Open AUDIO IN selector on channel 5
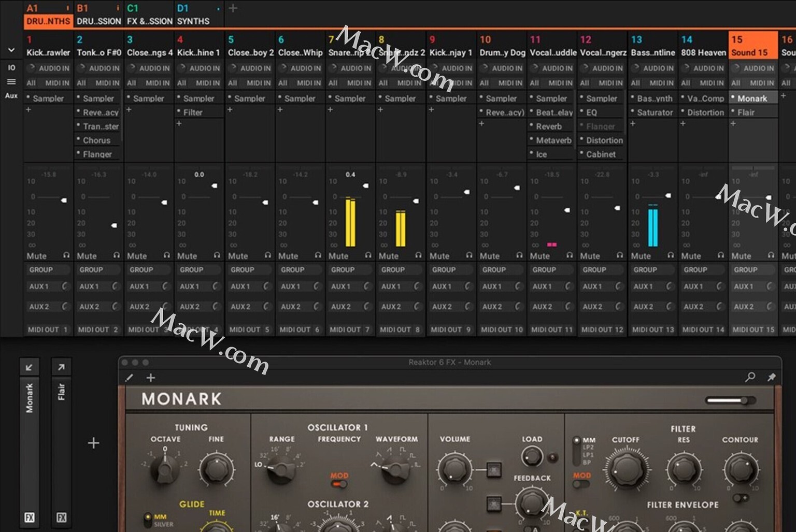 [x=250, y=68]
